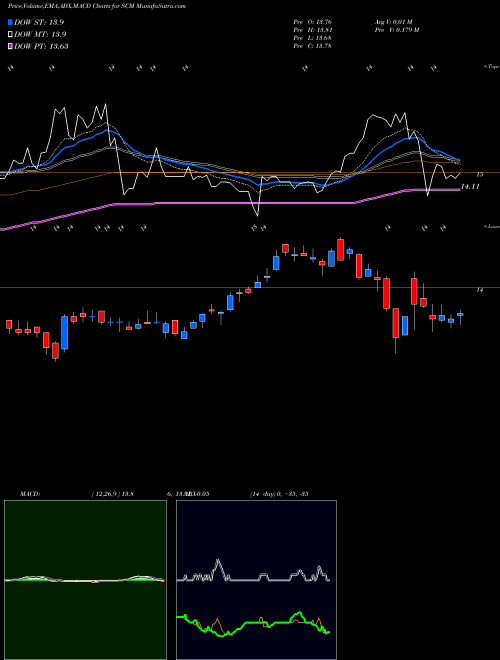500x660 pixels.
Task: Click the MACD panel heading label
Action: point(29,494)
